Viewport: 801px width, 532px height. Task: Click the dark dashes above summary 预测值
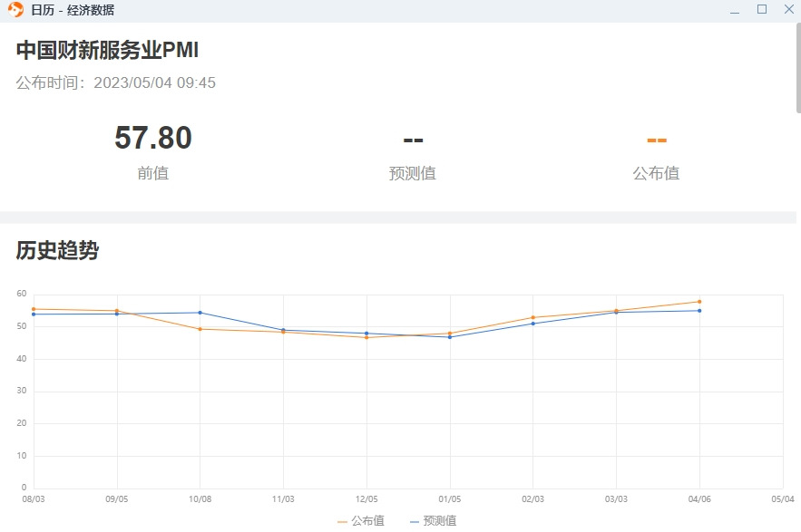[414, 140]
